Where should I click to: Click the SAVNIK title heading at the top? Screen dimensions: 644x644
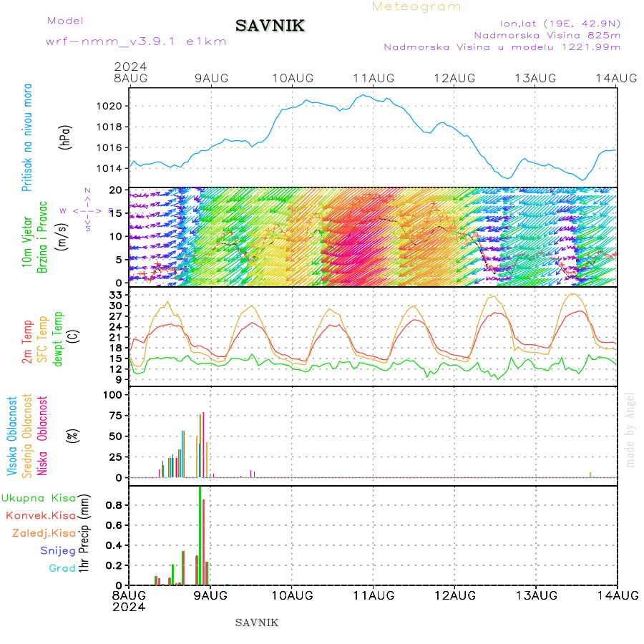coord(270,26)
